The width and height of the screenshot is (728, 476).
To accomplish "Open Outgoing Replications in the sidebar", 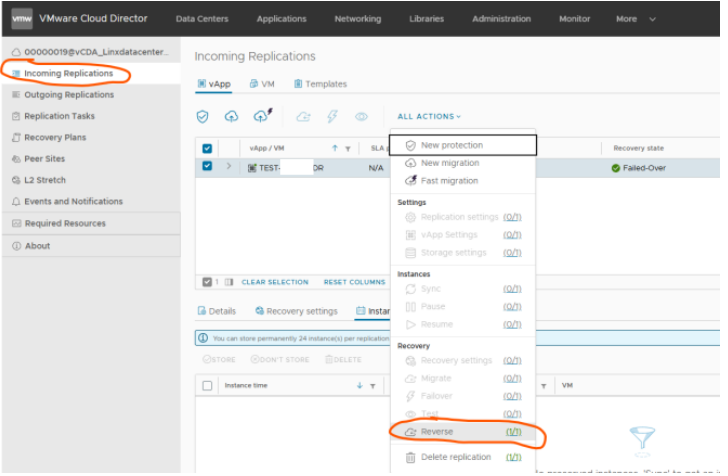I will [x=68, y=95].
